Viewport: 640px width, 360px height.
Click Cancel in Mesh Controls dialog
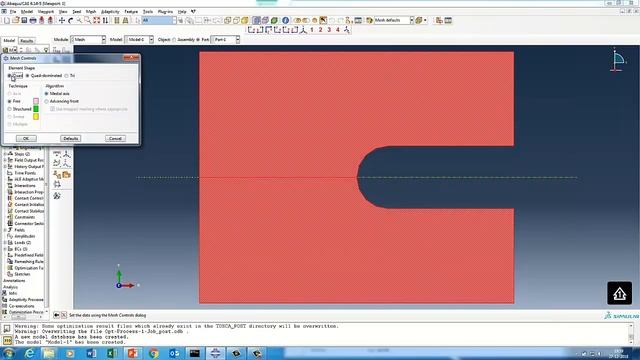[115, 139]
